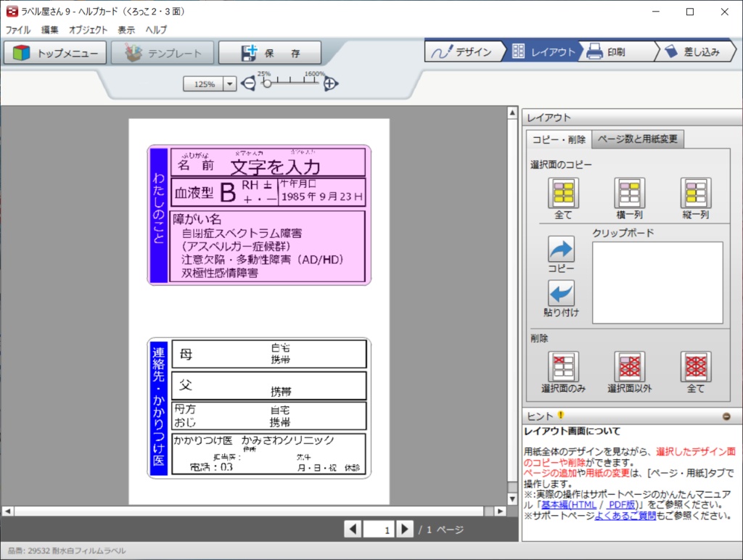
Task: Click the テンプレート button
Action: 163,52
